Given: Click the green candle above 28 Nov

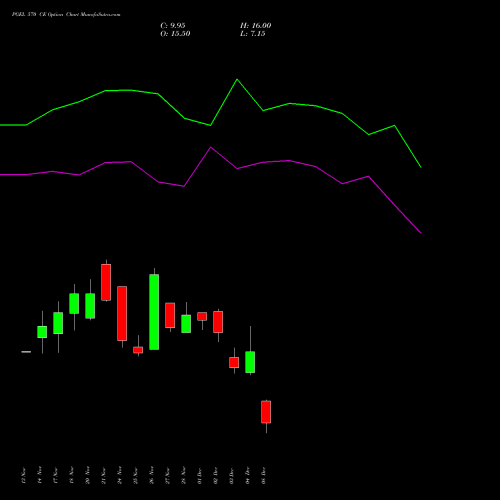Looking at the screenshot, I should click(186, 324).
